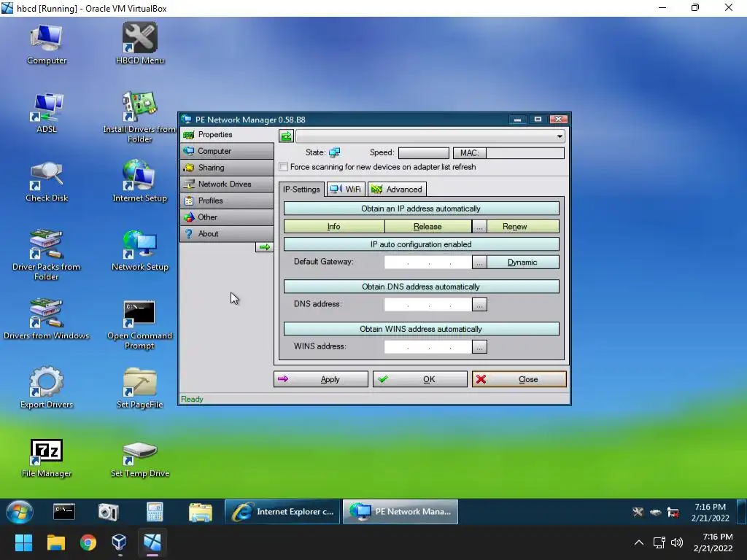Open the calculator taskbar icon
The height and width of the screenshot is (560, 747).
pos(155,512)
